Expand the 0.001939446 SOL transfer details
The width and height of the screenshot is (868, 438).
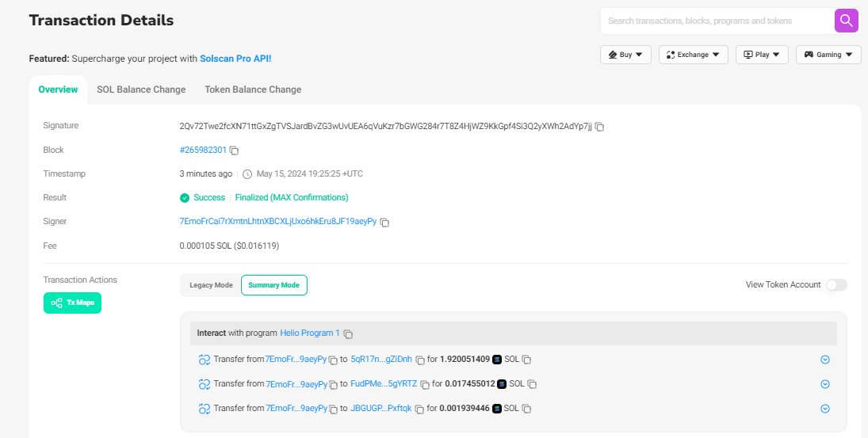825,409
